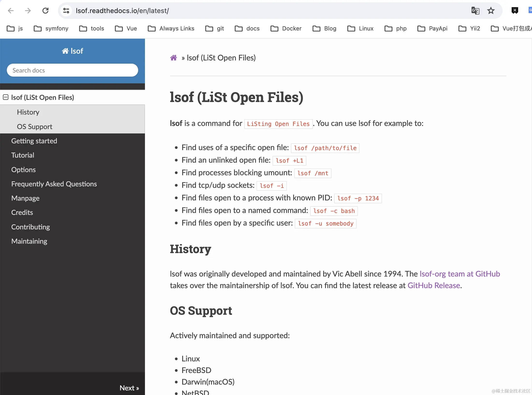Click the breadcrumb home icon
Viewport: 532px width, 395px height.
173,58
